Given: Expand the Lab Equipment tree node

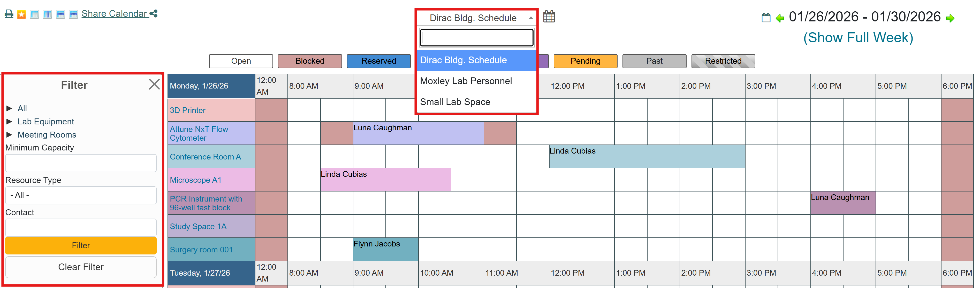Looking at the screenshot, I should click(10, 122).
